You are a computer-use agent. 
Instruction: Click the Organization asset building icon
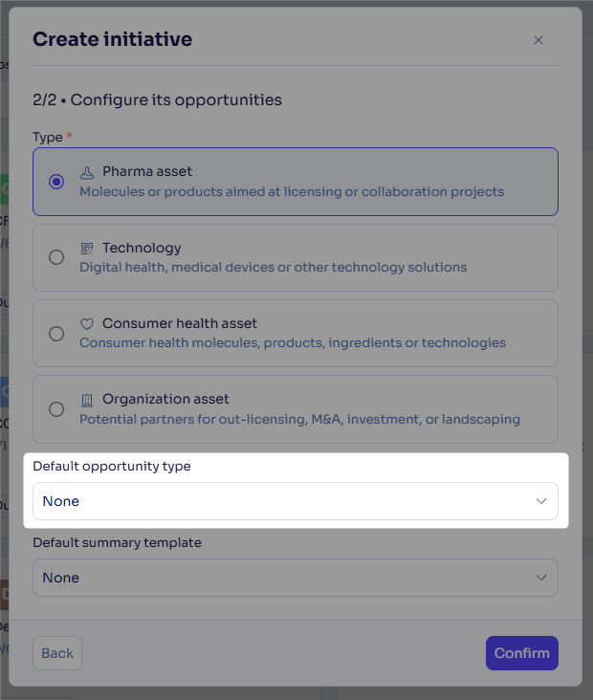click(87, 401)
